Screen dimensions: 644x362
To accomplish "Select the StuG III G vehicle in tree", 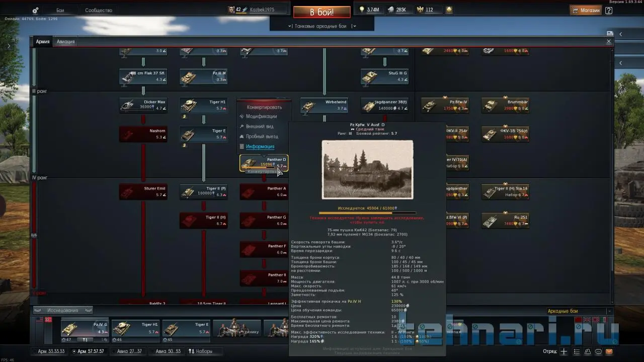I will click(x=384, y=76).
